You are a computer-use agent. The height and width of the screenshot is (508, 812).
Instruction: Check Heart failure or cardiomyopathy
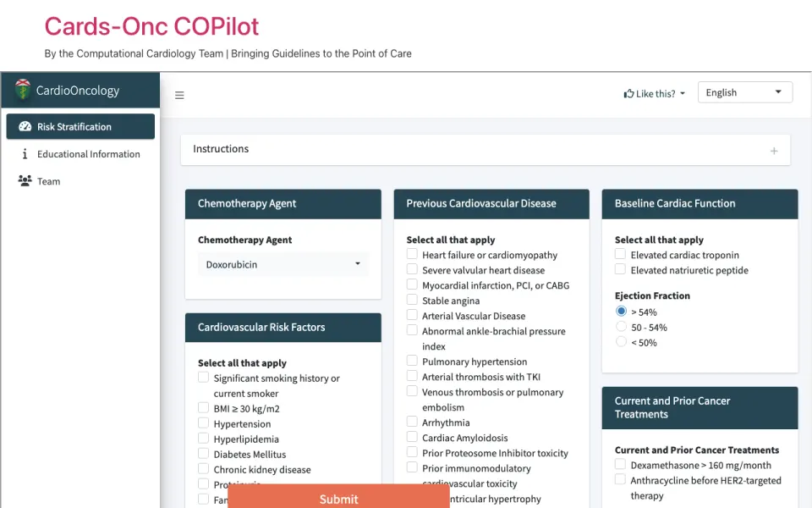pyautogui.click(x=412, y=254)
